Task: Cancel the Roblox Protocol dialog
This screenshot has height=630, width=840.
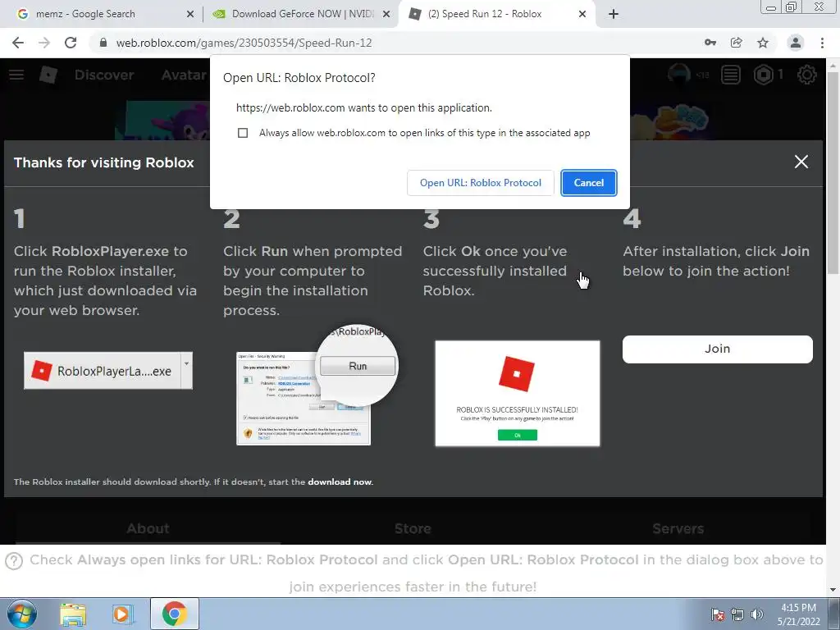Action: [589, 183]
